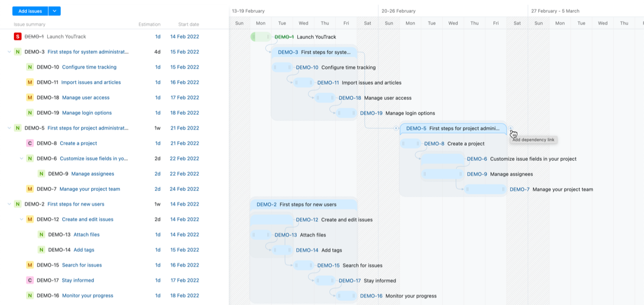
Task: Click the N priority icon of DEMO-16
Action: [x=30, y=295]
